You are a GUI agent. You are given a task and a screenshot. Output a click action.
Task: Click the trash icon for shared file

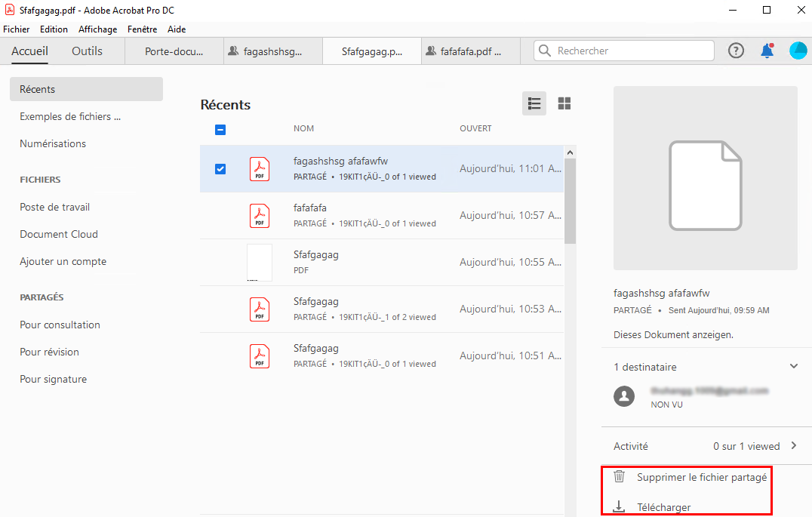point(620,476)
